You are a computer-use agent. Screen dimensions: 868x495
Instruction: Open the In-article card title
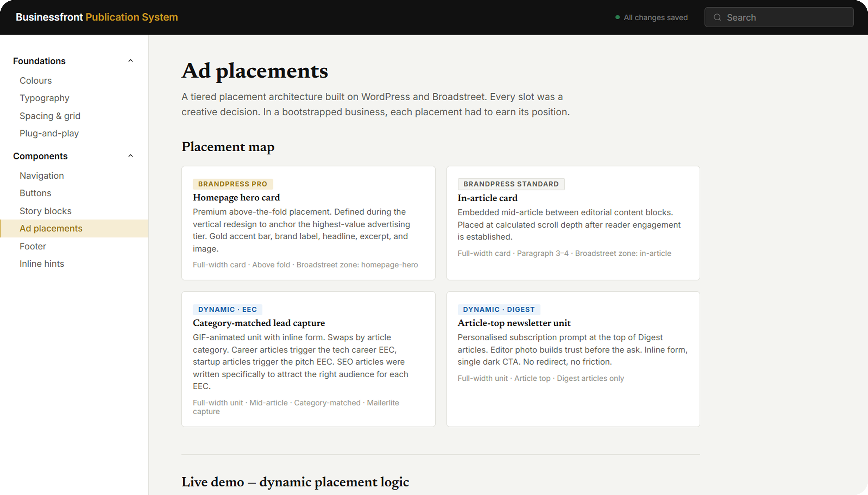point(487,198)
